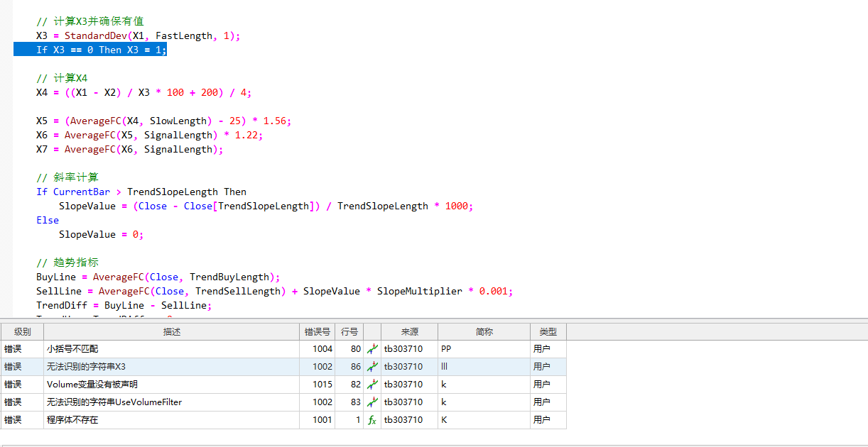Image resolution: width=868 pixels, height=447 pixels.
Task: Click the 类型 column header
Action: point(548,331)
